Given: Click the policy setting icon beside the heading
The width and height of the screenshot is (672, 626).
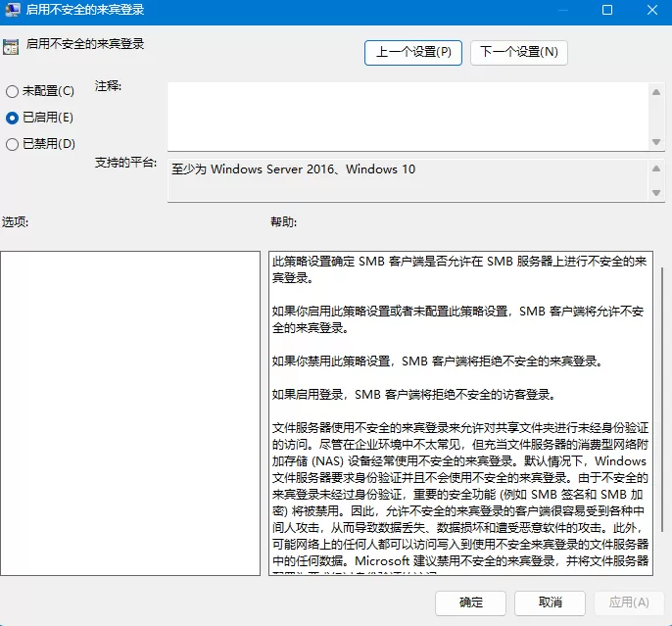Looking at the screenshot, I should 11,47.
